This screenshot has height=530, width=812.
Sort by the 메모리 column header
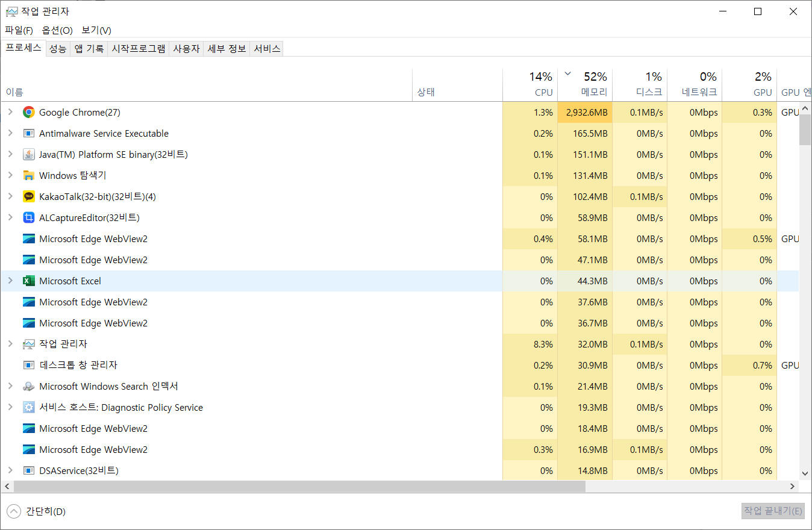(x=585, y=85)
